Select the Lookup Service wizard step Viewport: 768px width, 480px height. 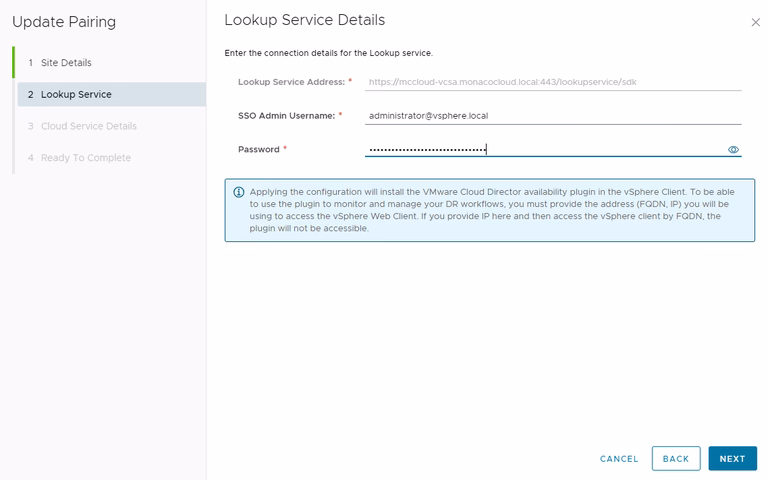tap(76, 94)
